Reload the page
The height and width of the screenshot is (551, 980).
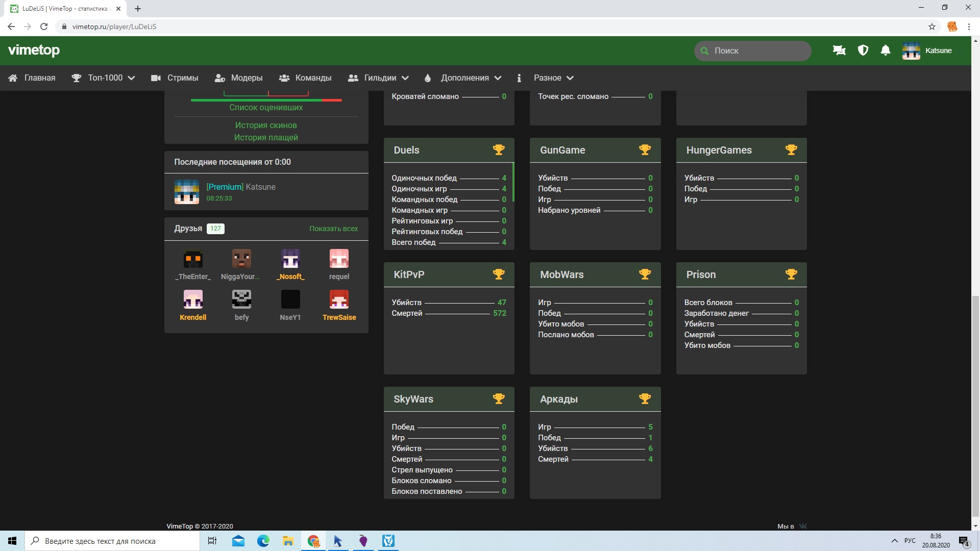click(x=44, y=27)
